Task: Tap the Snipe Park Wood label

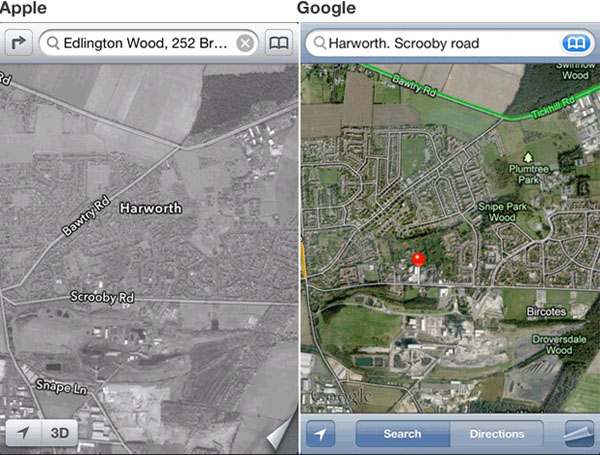Action: coord(502,212)
